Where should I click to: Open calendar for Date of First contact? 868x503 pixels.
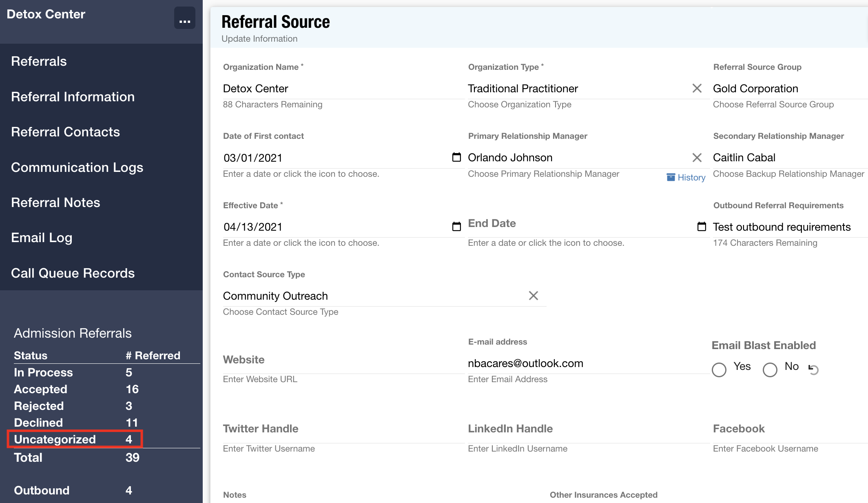coord(456,157)
